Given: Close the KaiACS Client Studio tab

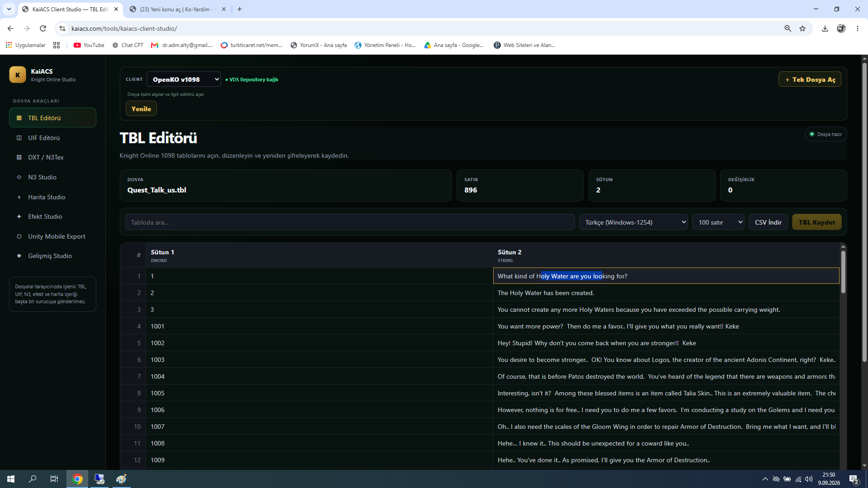Looking at the screenshot, I should (x=116, y=9).
